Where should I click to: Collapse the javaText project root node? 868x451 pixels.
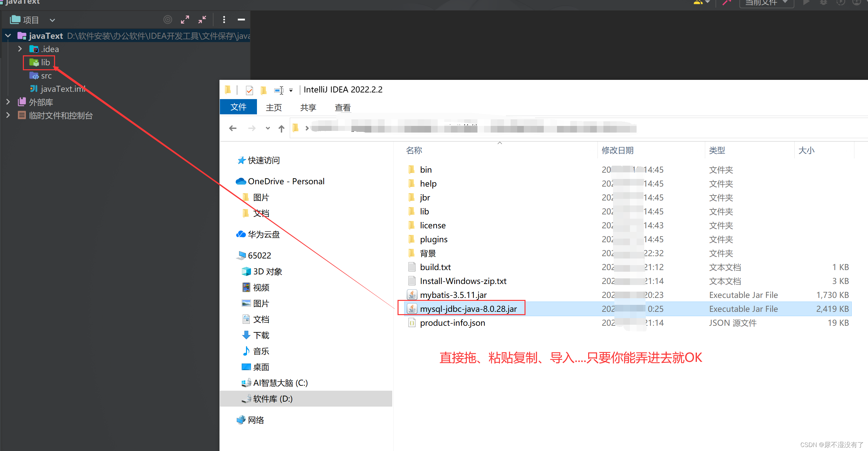pos(8,35)
